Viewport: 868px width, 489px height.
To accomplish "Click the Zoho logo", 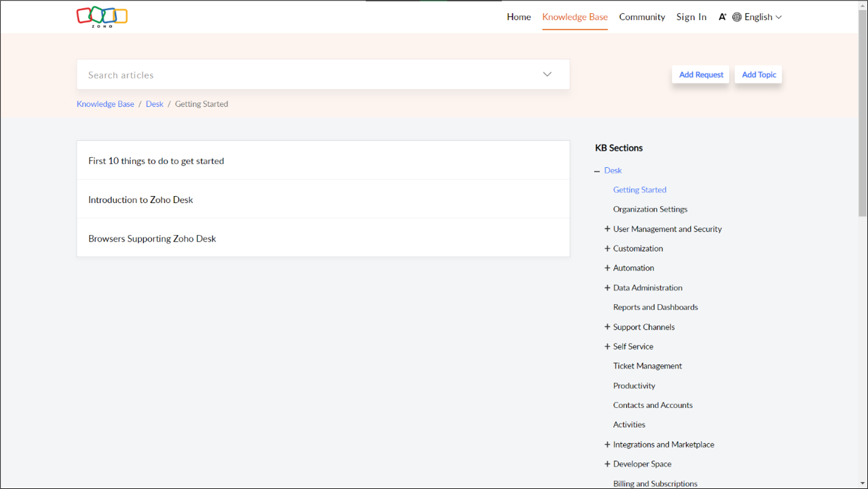I will tap(102, 17).
